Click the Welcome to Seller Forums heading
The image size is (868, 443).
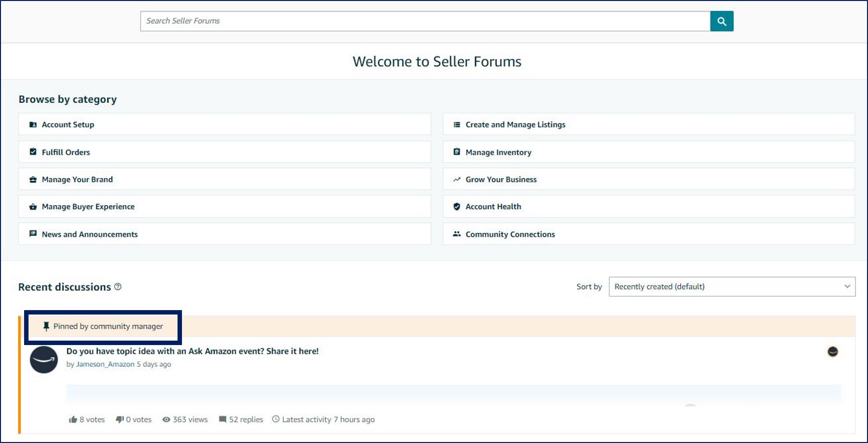coord(437,62)
